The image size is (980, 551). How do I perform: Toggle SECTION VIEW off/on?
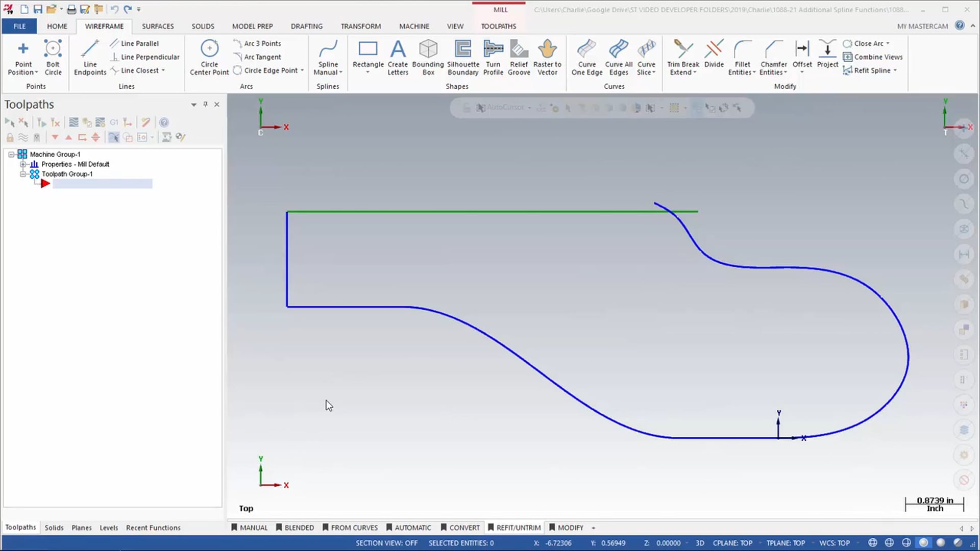[x=386, y=543]
